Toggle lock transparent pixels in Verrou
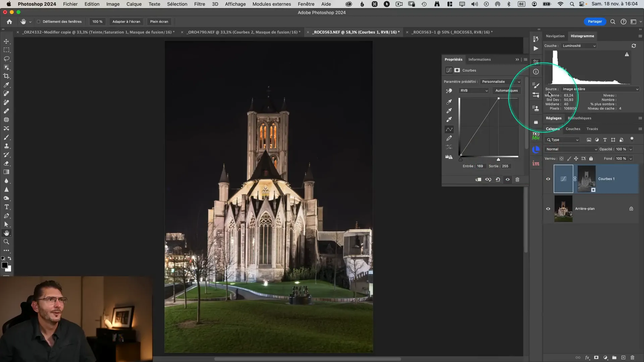The width and height of the screenshot is (644, 362). click(561, 159)
